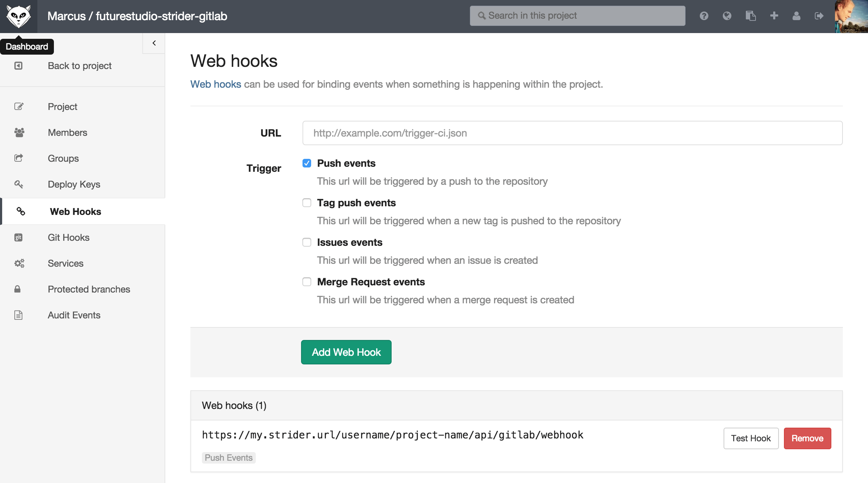The height and width of the screenshot is (483, 868).
Task: Open Audit Events log page
Action: [74, 315]
